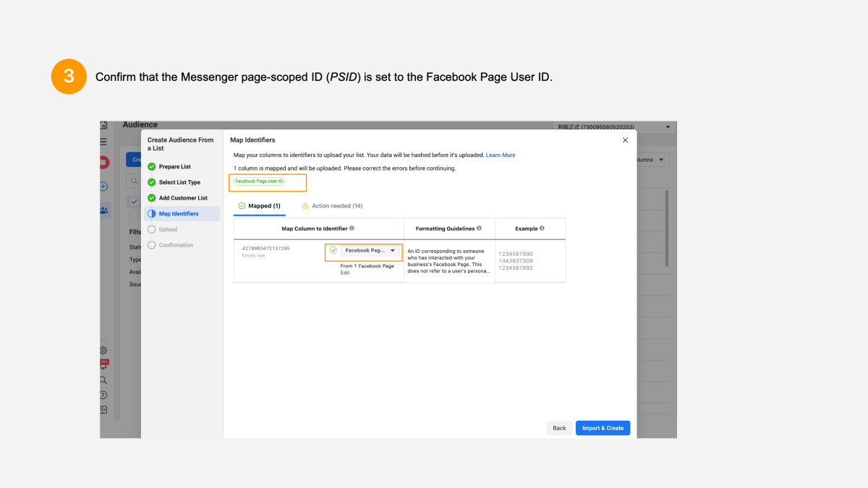Click the home icon in left navigation
Image resolution: width=868 pixels, height=488 pixels.
click(x=103, y=124)
